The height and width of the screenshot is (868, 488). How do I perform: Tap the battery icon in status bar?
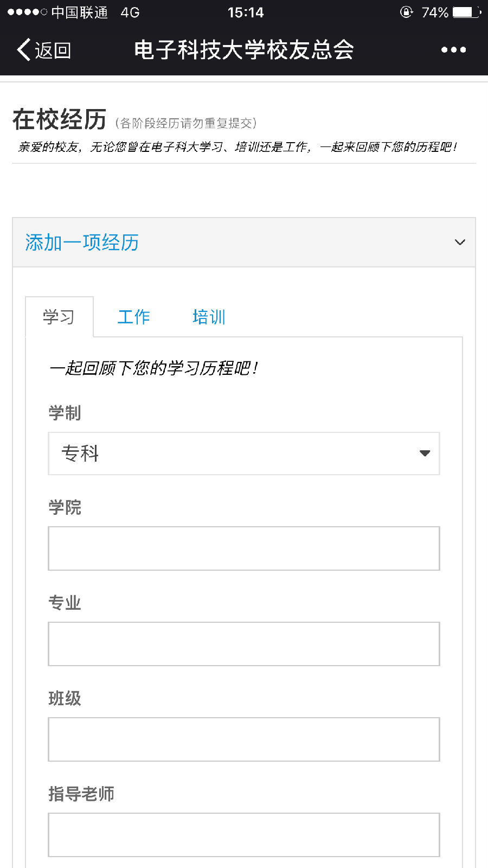(x=466, y=12)
